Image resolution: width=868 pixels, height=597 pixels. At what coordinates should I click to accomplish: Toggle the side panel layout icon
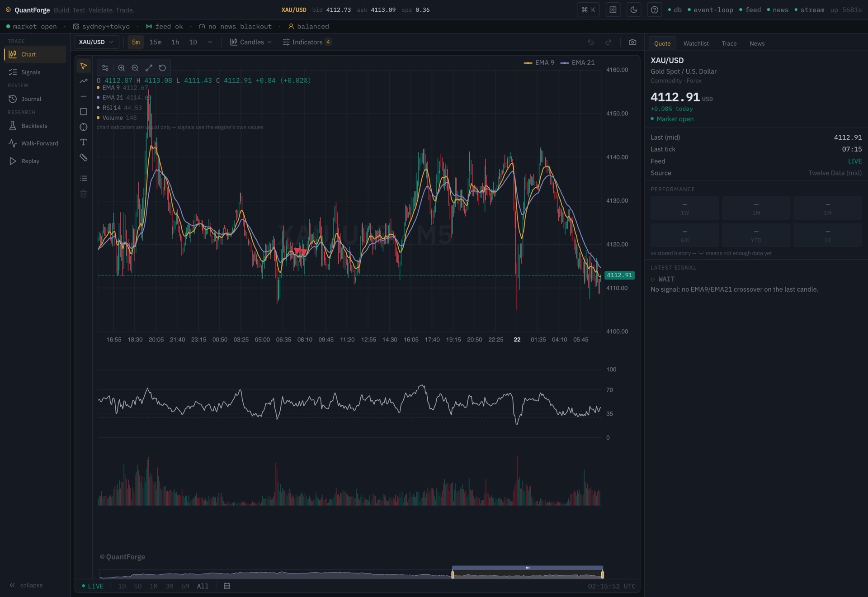pyautogui.click(x=613, y=10)
